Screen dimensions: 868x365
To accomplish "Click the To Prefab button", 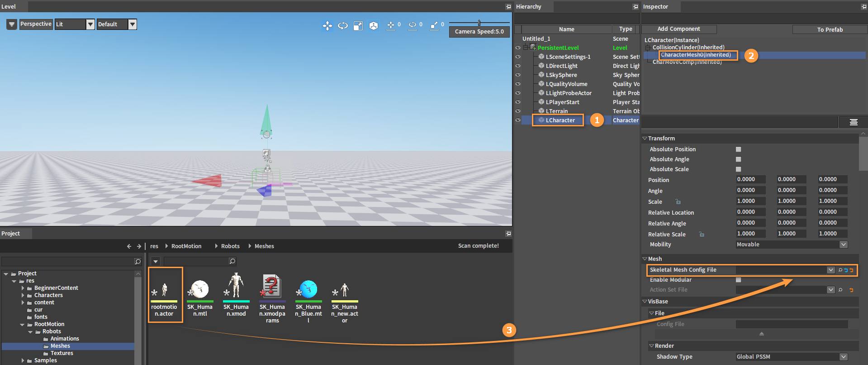I will click(830, 29).
